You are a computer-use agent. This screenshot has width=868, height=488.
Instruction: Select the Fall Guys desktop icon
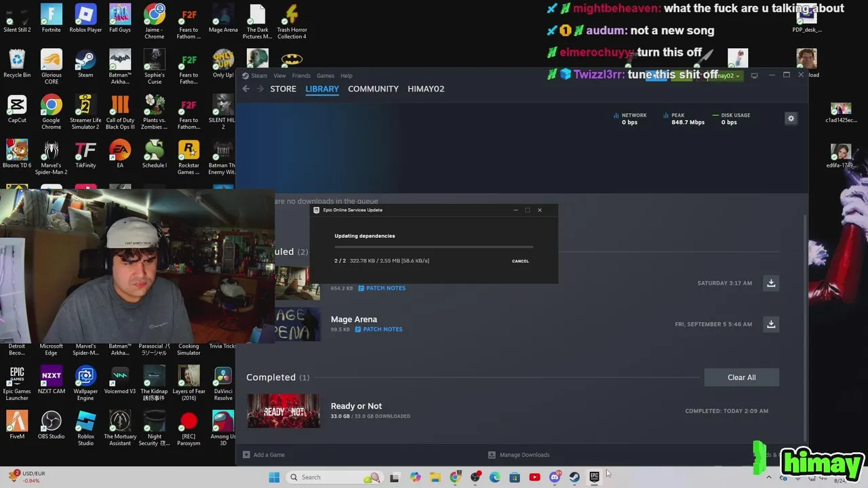pos(120,19)
